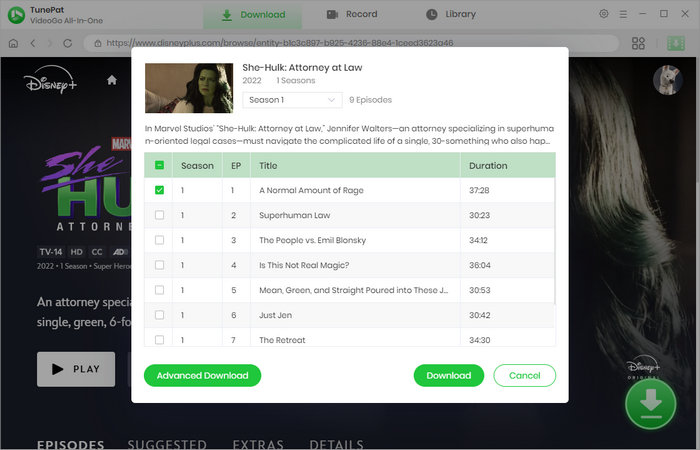Open the EXTRAS tab on Disney+ page
The height and width of the screenshot is (450, 700).
pyautogui.click(x=258, y=445)
